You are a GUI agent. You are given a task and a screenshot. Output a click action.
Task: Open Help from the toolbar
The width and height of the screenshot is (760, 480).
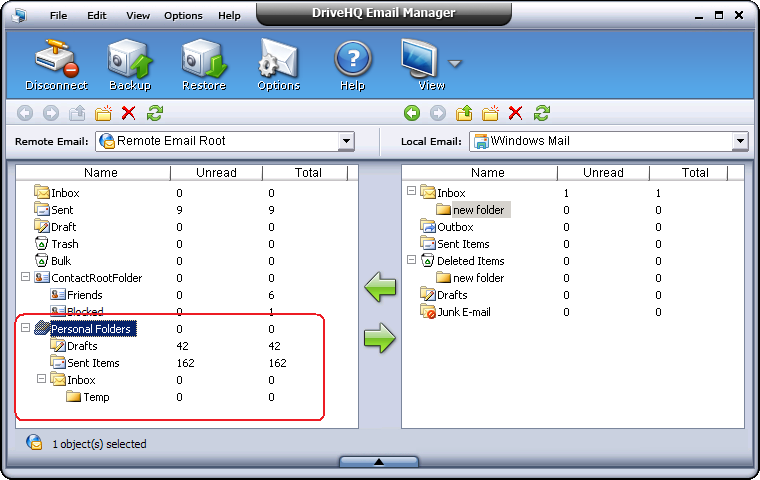pos(352,60)
